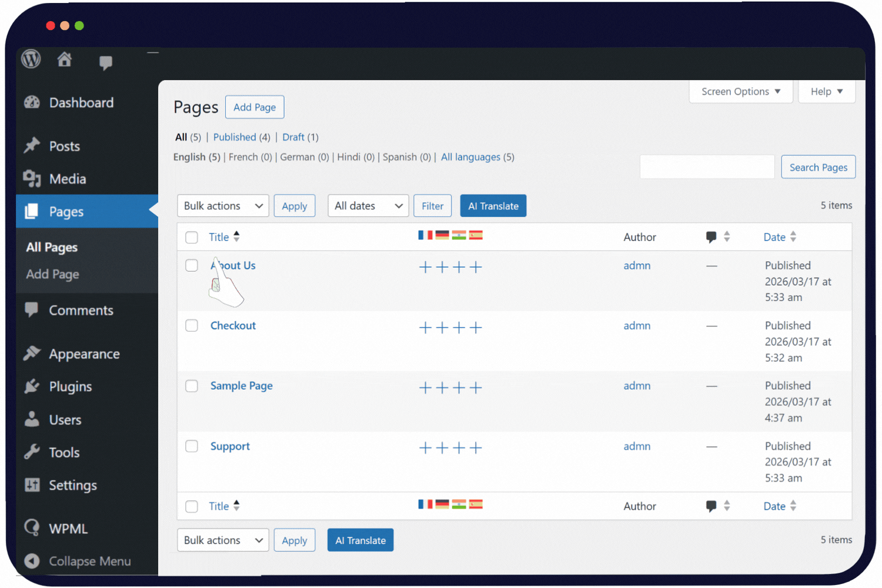The width and height of the screenshot is (882, 588).
Task: Click the Tools wrench icon
Action: click(32, 452)
